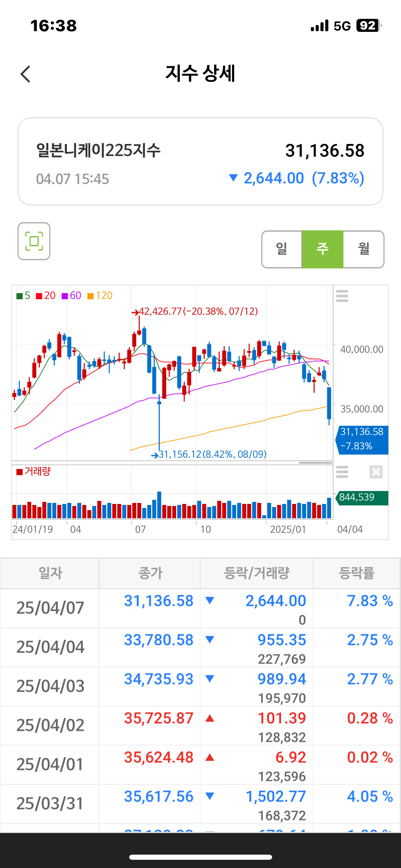Tap the header index price 31,136.58

pyautogui.click(x=325, y=151)
